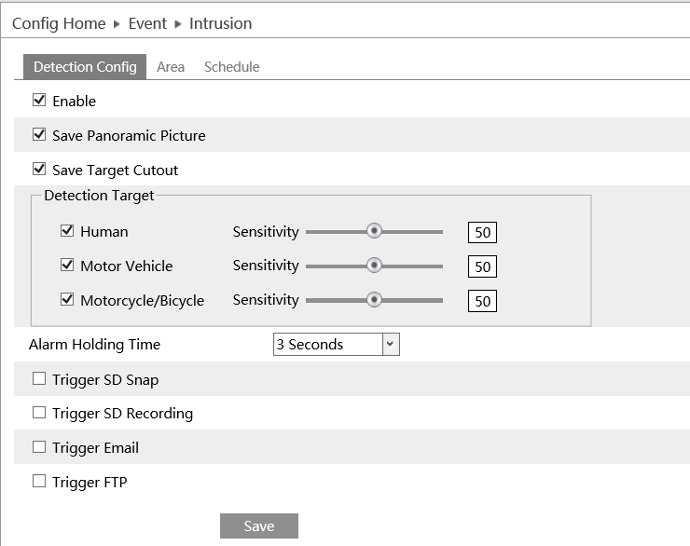690x546 pixels.
Task: Click the Human sensitivity slider handle
Action: pos(374,231)
